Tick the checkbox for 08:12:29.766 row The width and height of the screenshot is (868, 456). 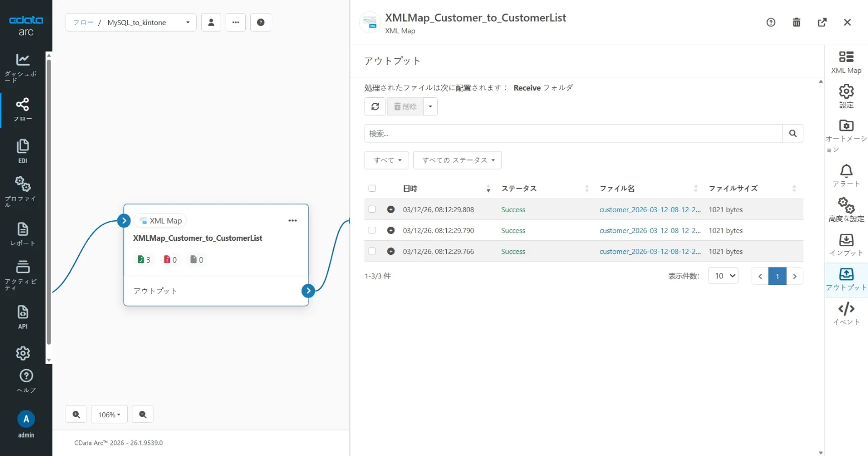click(x=372, y=251)
